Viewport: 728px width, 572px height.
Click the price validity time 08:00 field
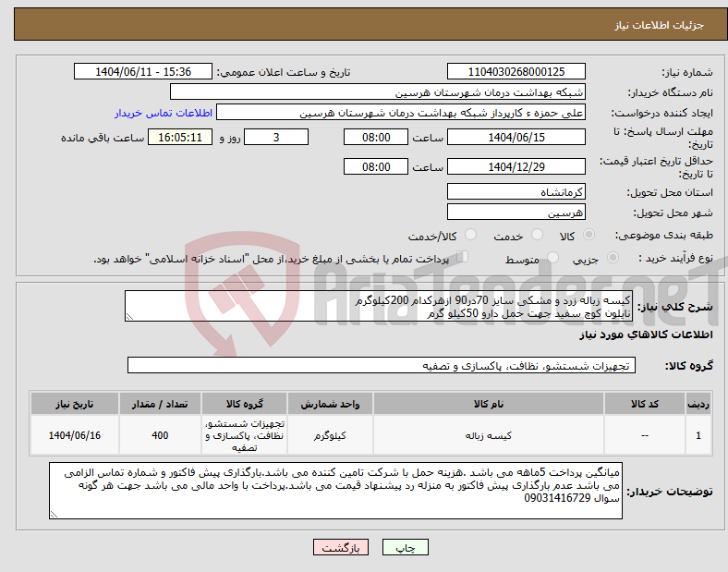tap(376, 166)
